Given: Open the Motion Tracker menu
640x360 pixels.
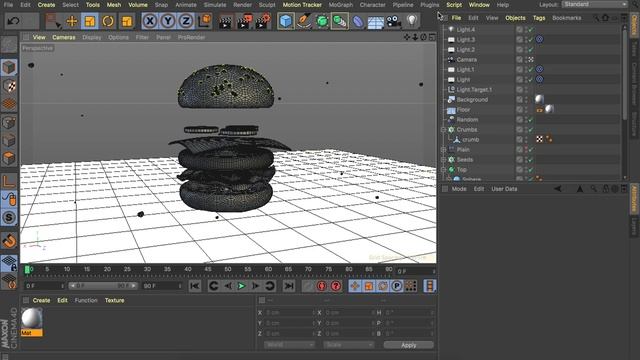Looking at the screenshot, I should coord(302,5).
